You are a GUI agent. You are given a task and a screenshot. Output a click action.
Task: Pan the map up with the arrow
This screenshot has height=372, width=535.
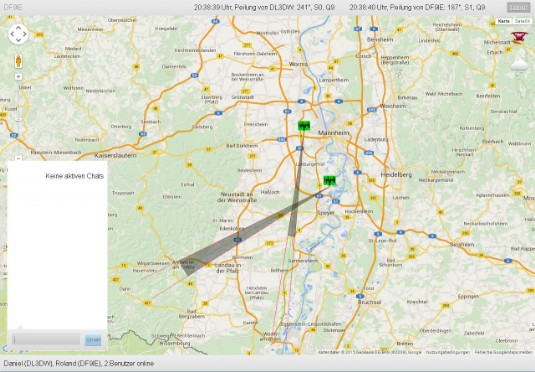[18, 27]
